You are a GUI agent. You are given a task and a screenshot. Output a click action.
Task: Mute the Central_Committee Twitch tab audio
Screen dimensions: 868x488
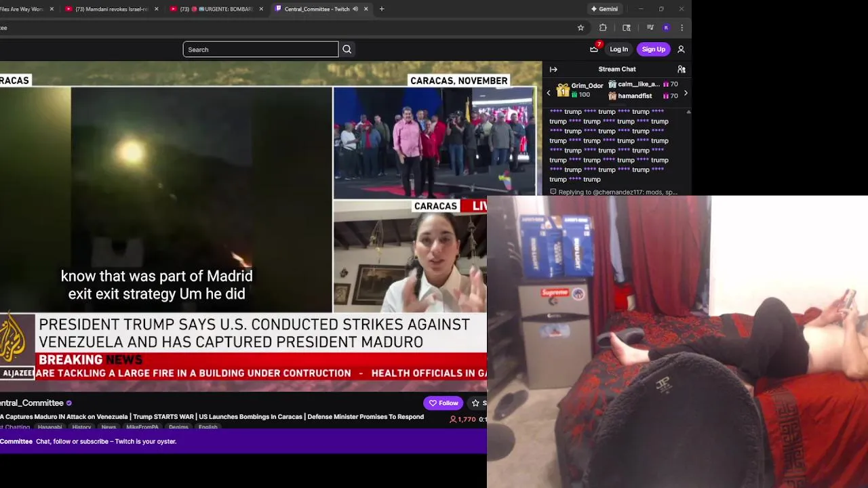click(355, 9)
